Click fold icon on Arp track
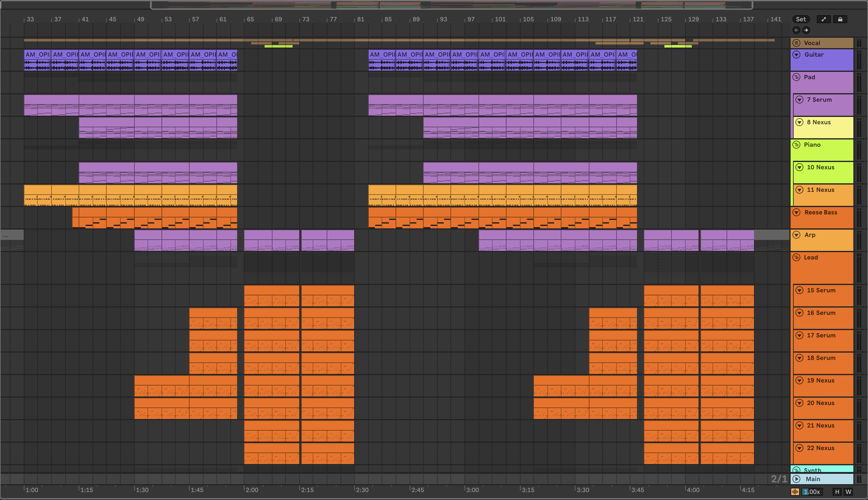 tap(796, 235)
